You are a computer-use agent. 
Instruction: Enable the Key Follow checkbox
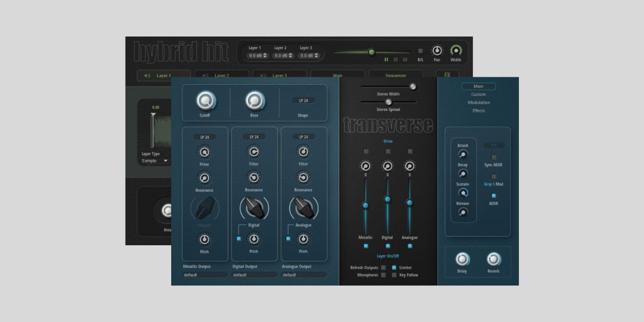click(394, 275)
